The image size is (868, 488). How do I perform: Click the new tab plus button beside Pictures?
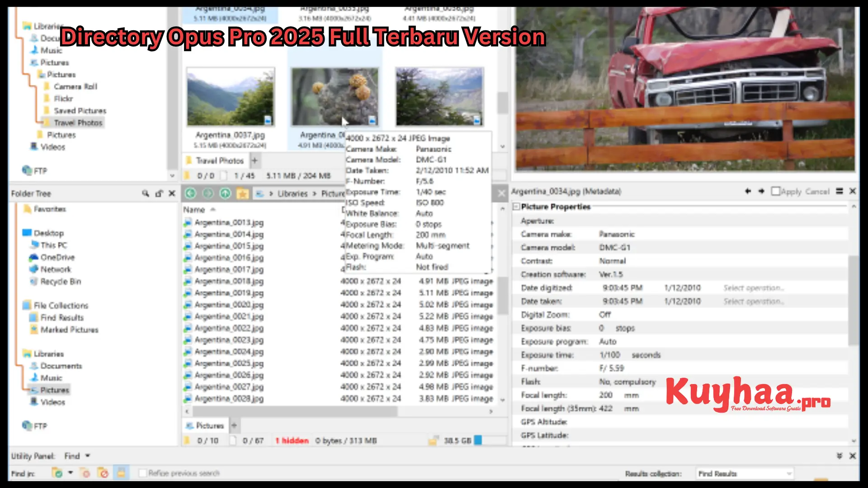(234, 425)
